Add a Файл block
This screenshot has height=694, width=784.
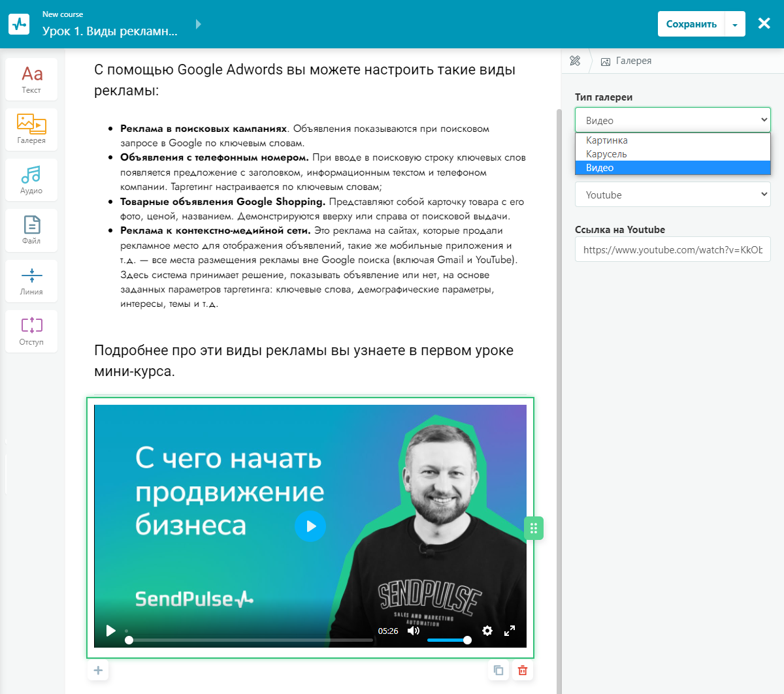click(31, 230)
